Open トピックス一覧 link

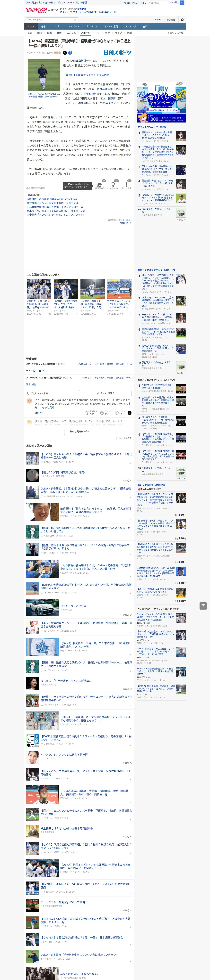[x=175, y=33]
